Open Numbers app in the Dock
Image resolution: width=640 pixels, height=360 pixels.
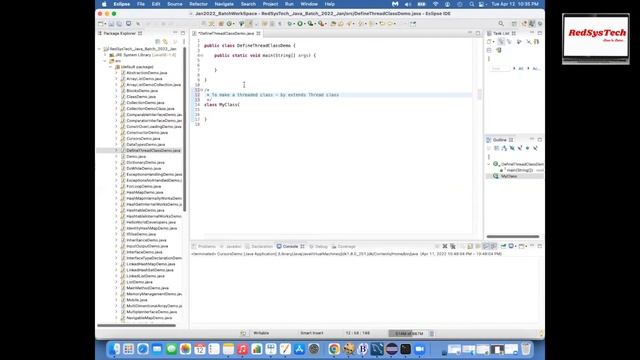[257, 349]
